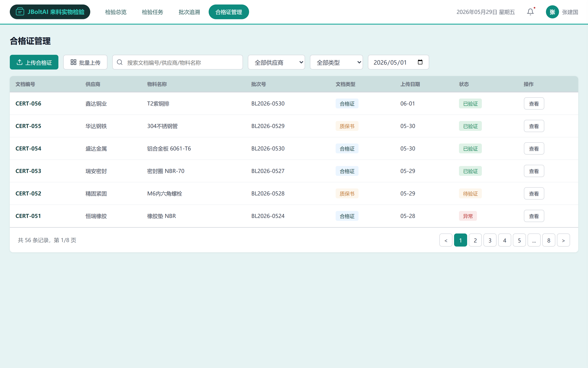Go to 检验任务 tab
This screenshot has height=368, width=588.
pyautogui.click(x=153, y=12)
